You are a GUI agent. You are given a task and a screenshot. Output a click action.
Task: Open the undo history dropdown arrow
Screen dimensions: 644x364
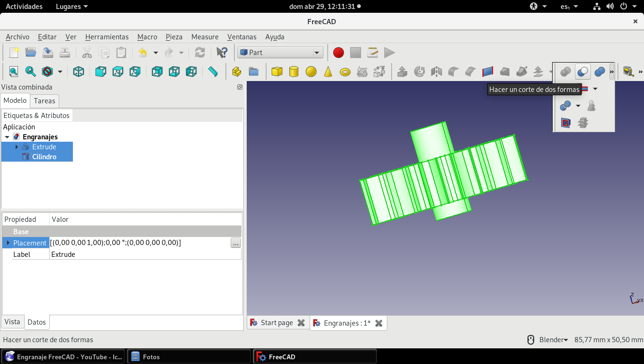point(155,53)
